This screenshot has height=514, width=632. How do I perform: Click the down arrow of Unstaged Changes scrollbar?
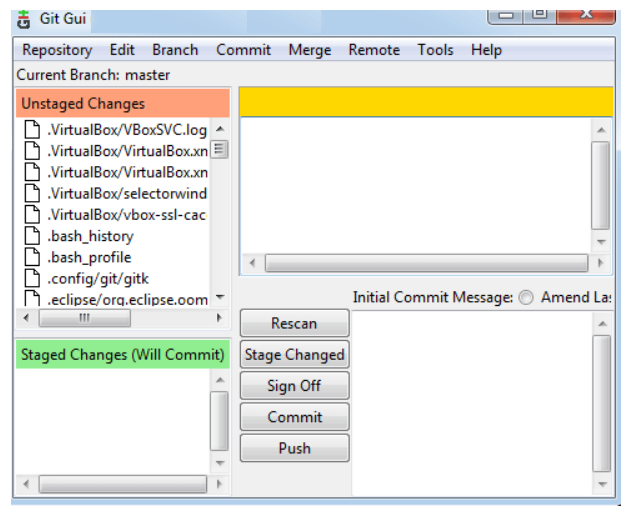click(x=220, y=297)
